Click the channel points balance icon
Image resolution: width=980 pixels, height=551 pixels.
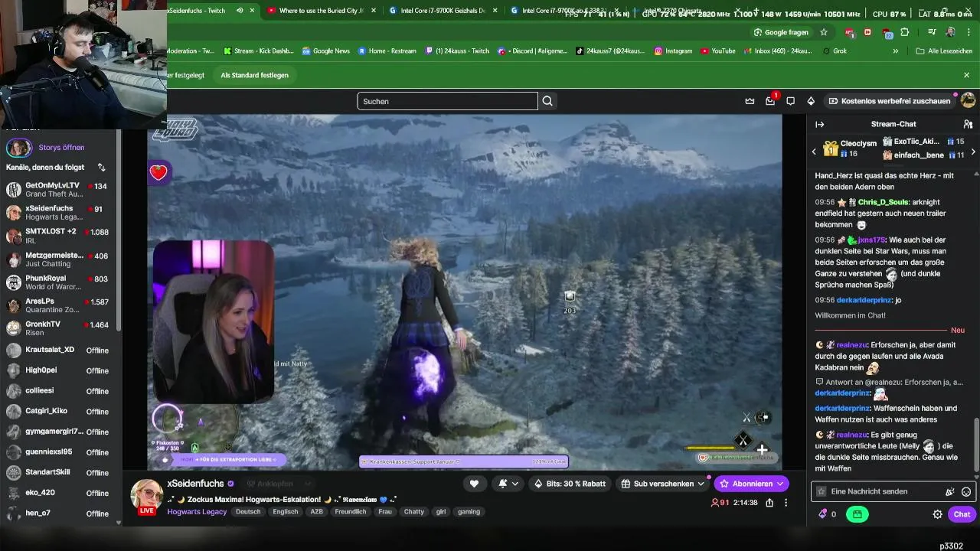click(823, 514)
